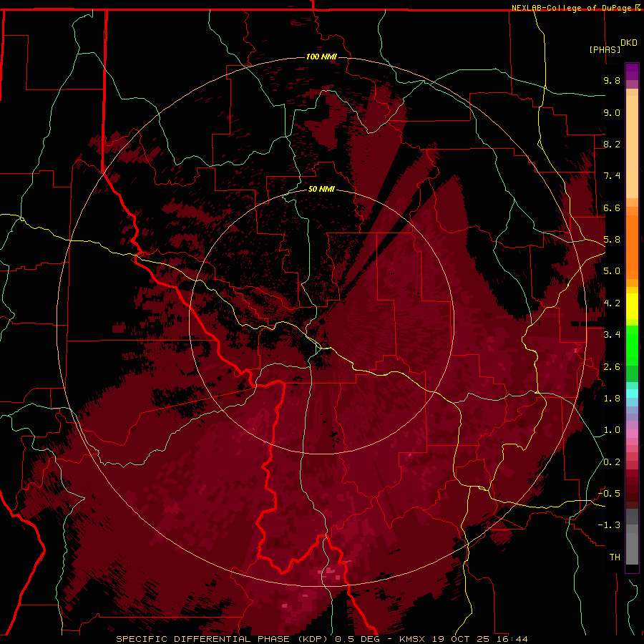Image resolution: width=644 pixels, height=644 pixels.
Task: Click the -1.3 legend value
Action: (609, 525)
